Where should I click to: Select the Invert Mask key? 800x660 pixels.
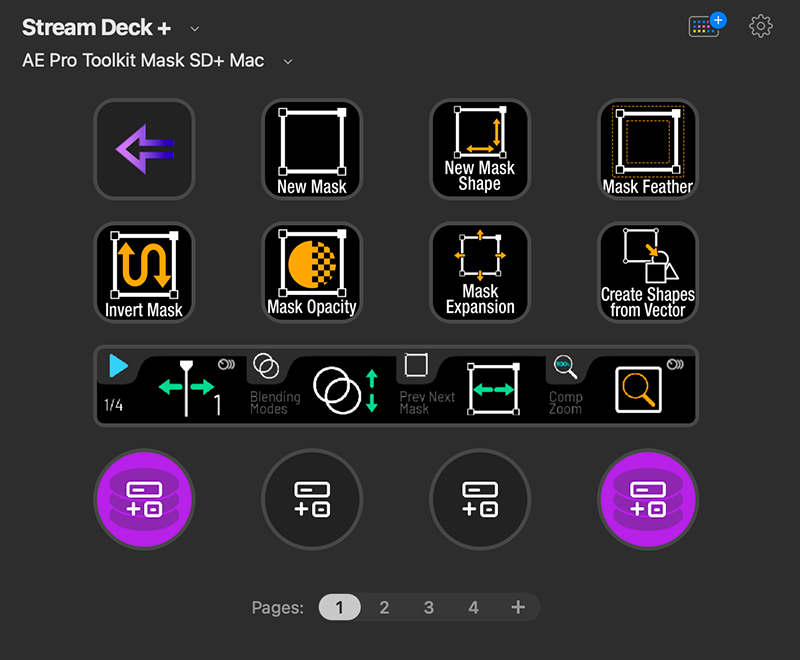tap(144, 272)
